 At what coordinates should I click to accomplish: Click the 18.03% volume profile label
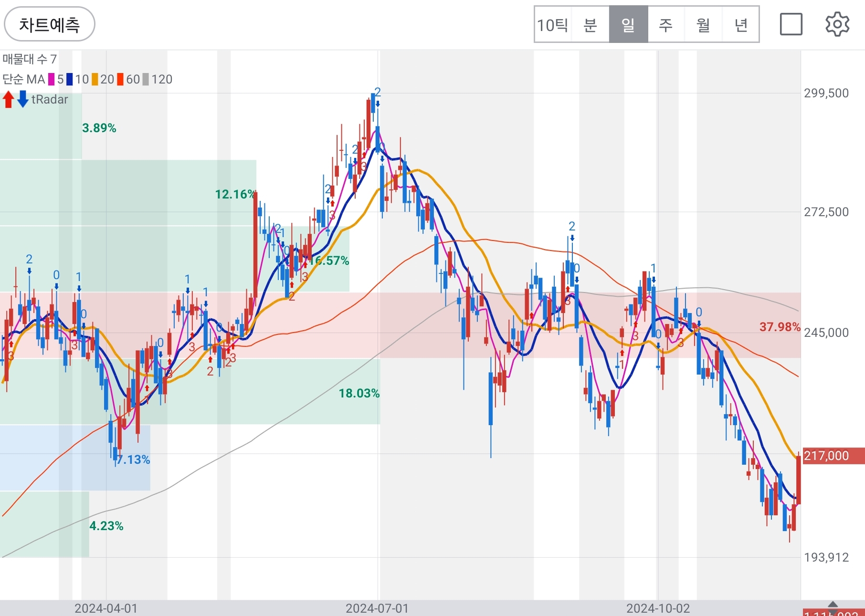coord(359,393)
